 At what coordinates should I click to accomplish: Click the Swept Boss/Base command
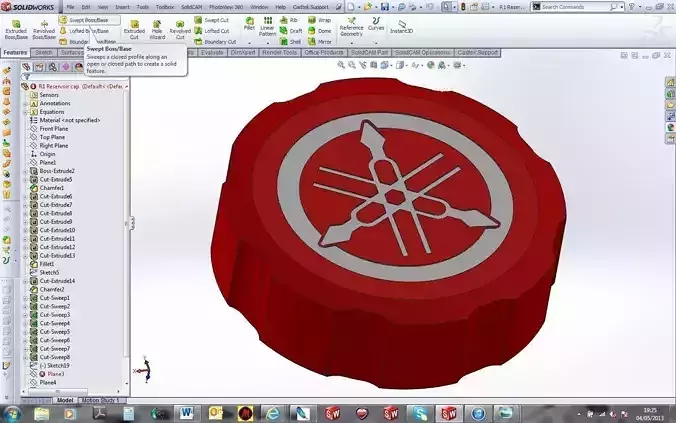coord(89,20)
